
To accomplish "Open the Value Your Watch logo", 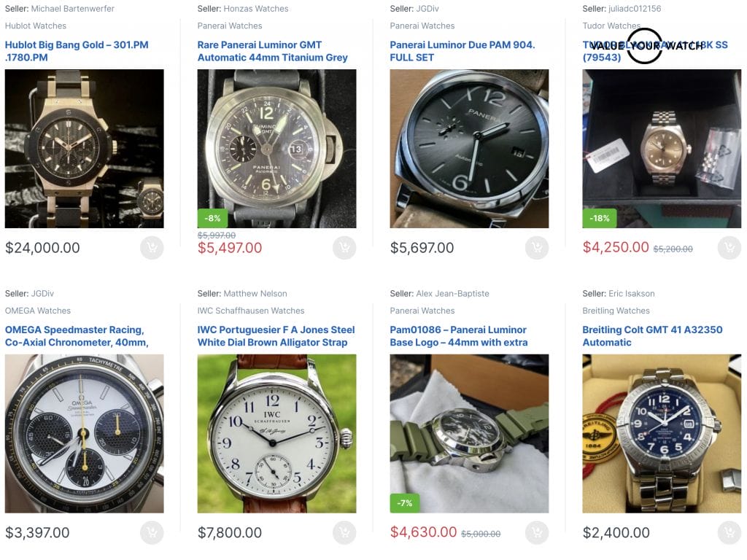I will 646,46.
